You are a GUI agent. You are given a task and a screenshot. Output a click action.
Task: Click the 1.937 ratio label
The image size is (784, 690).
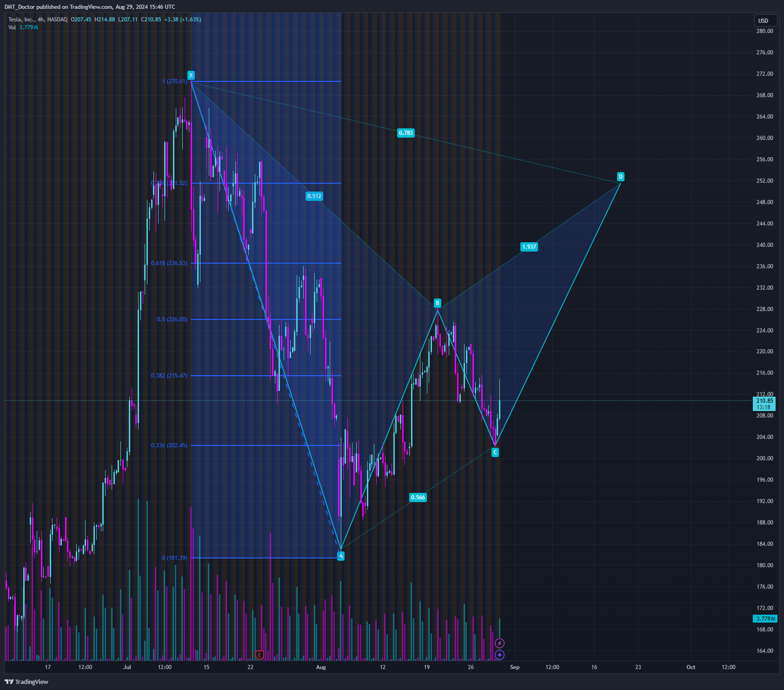529,247
